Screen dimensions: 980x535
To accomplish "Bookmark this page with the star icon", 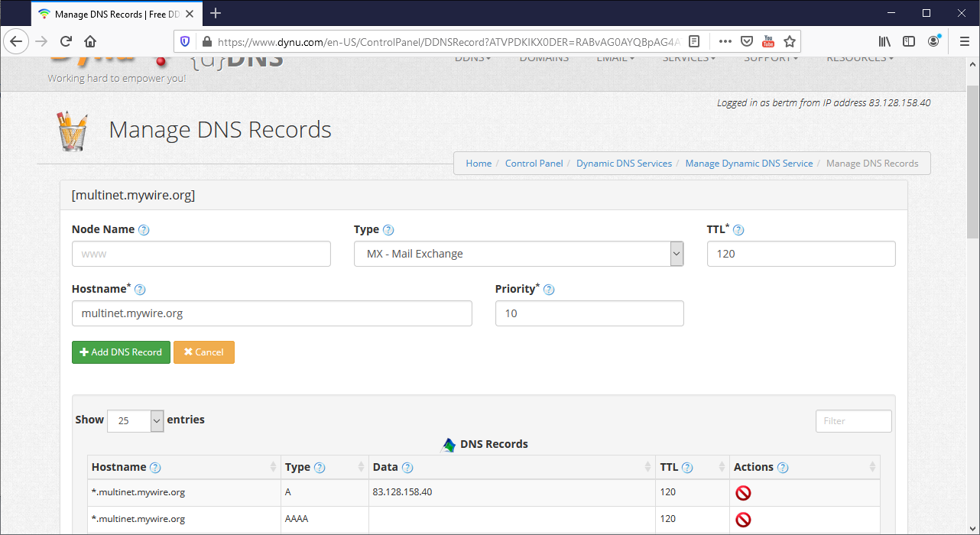I will point(790,41).
